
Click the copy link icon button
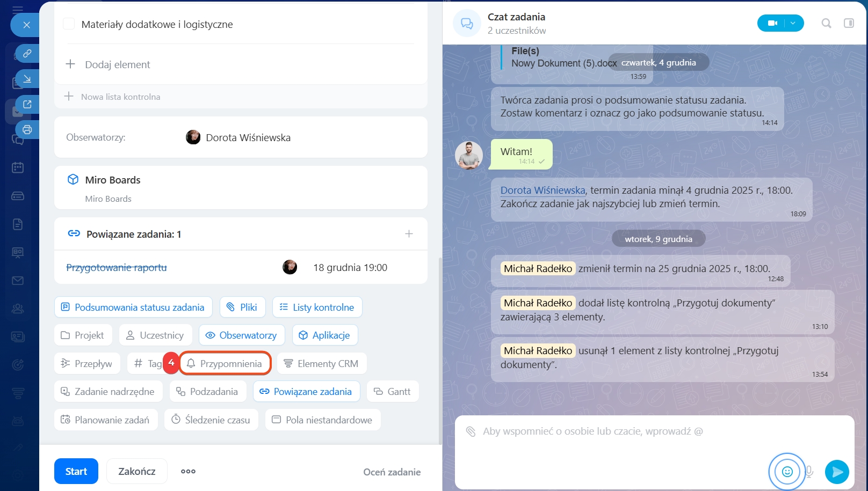tap(27, 54)
